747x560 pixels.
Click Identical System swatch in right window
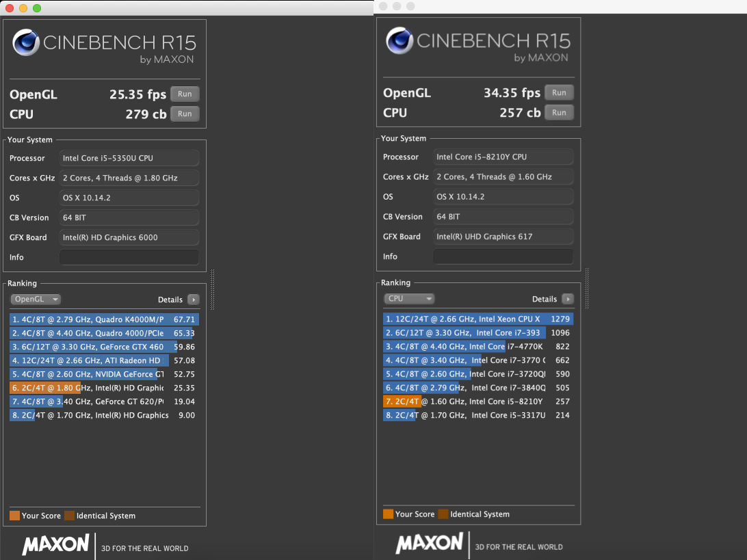point(443,514)
